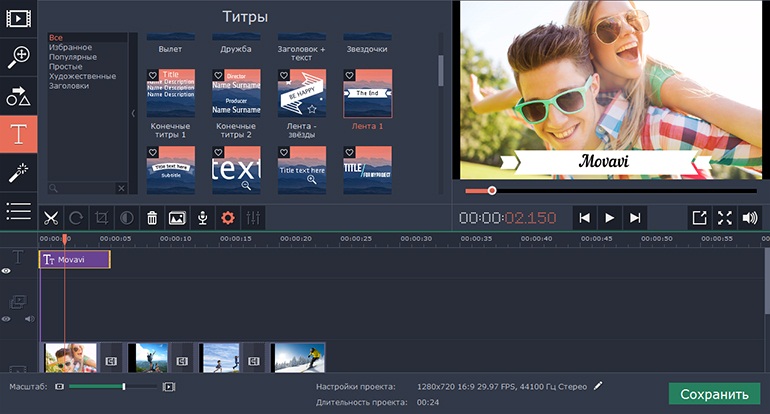The height and width of the screenshot is (414, 770).
Task: Collapse the categories panel arrow
Action: coord(133,113)
